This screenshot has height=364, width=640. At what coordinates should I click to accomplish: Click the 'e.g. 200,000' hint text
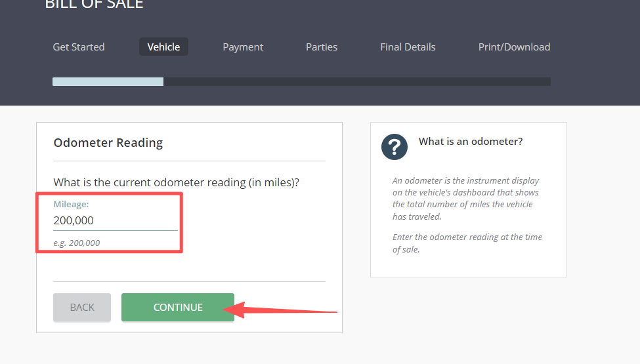pyautogui.click(x=77, y=243)
